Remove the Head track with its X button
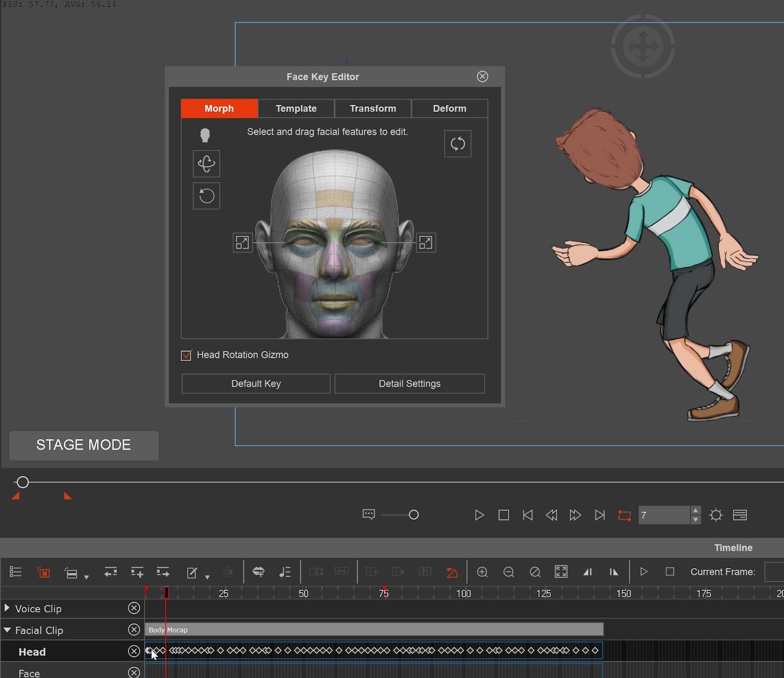The image size is (784, 678). (134, 652)
